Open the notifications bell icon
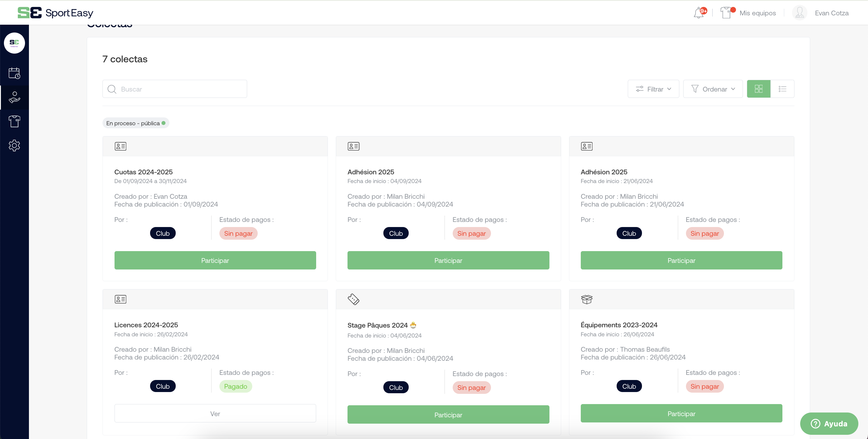 pos(699,13)
